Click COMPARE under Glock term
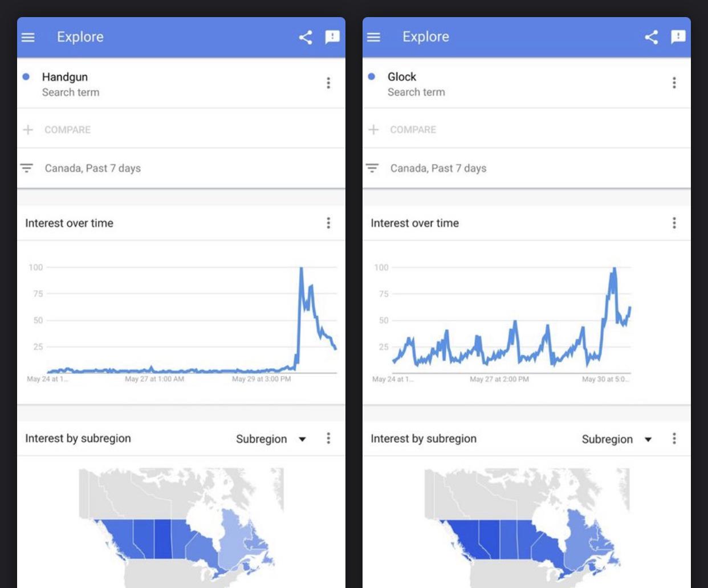This screenshot has width=708, height=588. [x=412, y=130]
